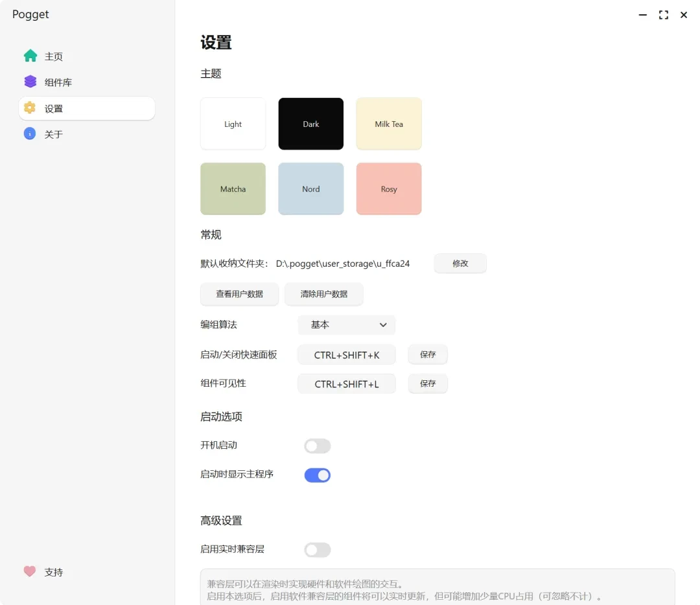Screen dimensions: 700x605
Task: Click the Pogget app title
Action: (x=30, y=15)
